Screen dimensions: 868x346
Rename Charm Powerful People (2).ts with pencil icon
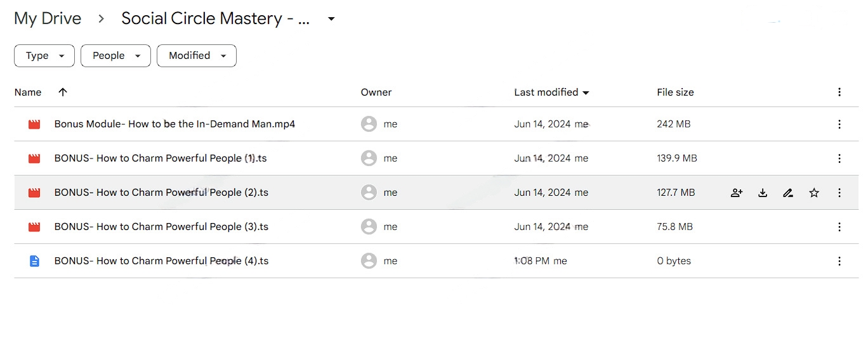[788, 193]
